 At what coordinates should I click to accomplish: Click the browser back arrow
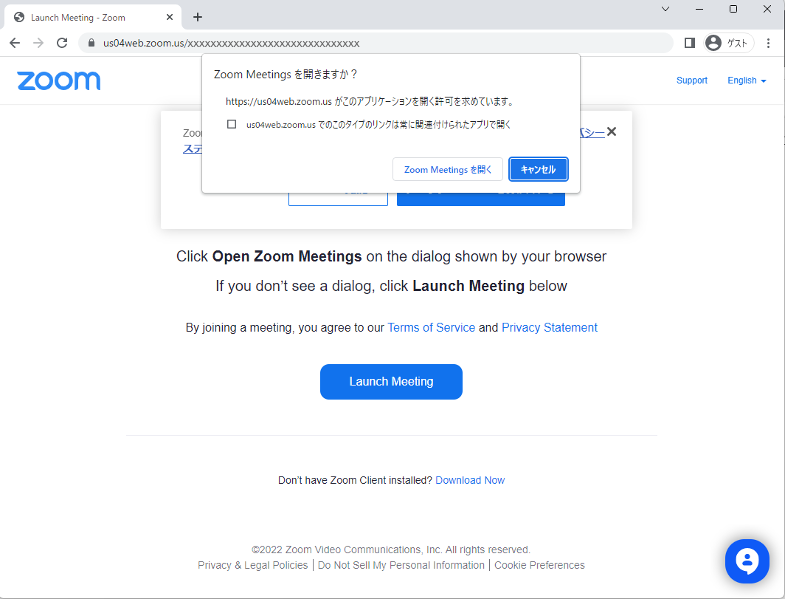click(15, 43)
